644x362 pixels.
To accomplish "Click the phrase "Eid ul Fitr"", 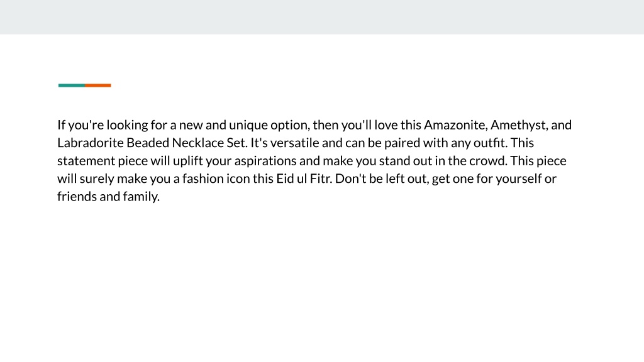I will coord(304,178).
